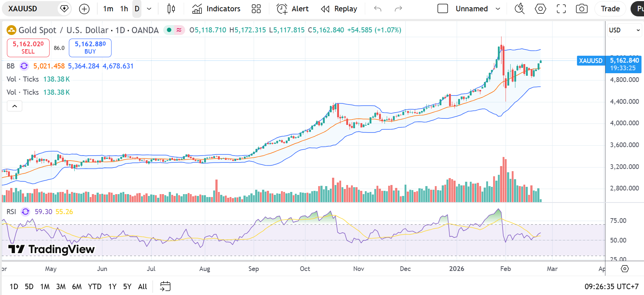Expand the timeframe interval dropdown arrow
The width and height of the screenshot is (644, 295).
[149, 9]
